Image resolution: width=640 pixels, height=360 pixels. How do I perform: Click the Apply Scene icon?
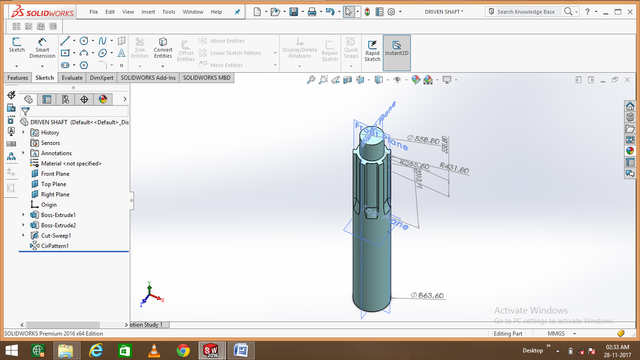point(428,80)
